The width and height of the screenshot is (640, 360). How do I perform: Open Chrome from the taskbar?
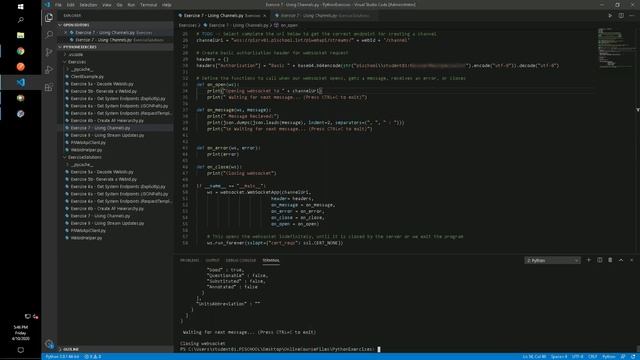pyautogui.click(x=20, y=51)
